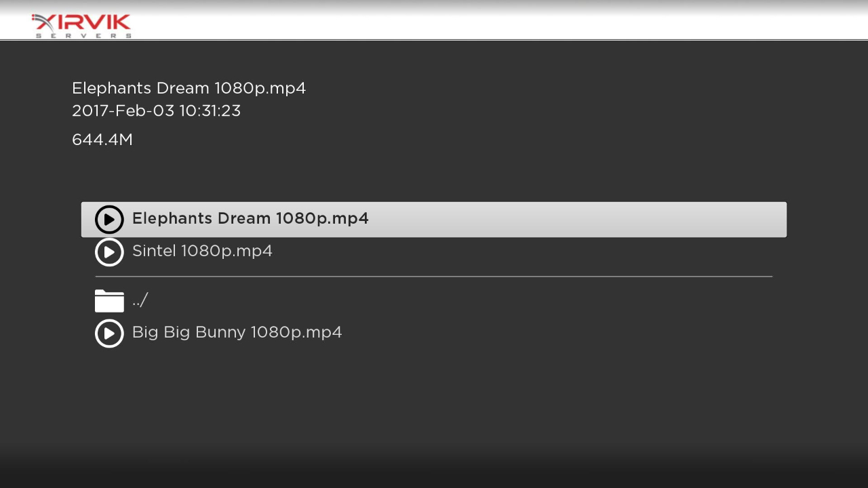Click the separator line above the folder list
This screenshot has width=868, height=488.
pos(434,277)
